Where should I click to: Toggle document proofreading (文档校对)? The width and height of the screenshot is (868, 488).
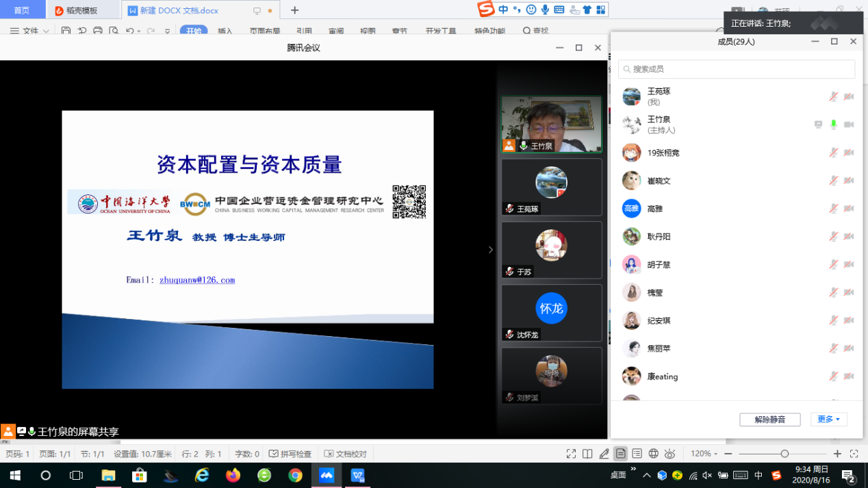coord(346,454)
